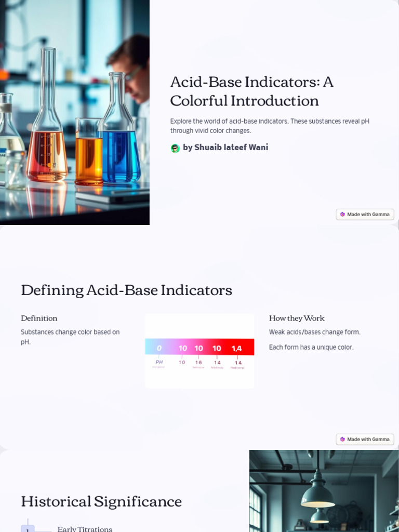Click the first slide's Made with Gamma badge
This screenshot has width=399, height=532.
pyautogui.click(x=365, y=215)
